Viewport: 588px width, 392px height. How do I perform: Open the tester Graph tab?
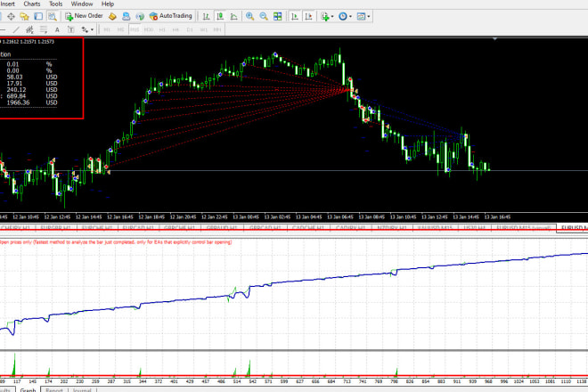29,389
